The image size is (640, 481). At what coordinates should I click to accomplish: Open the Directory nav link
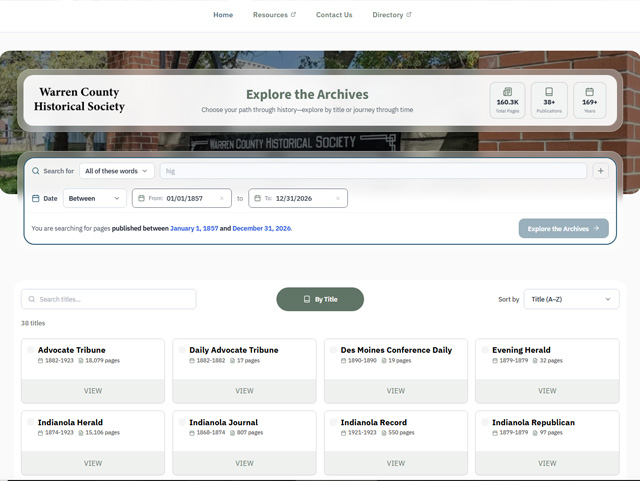pyautogui.click(x=387, y=15)
